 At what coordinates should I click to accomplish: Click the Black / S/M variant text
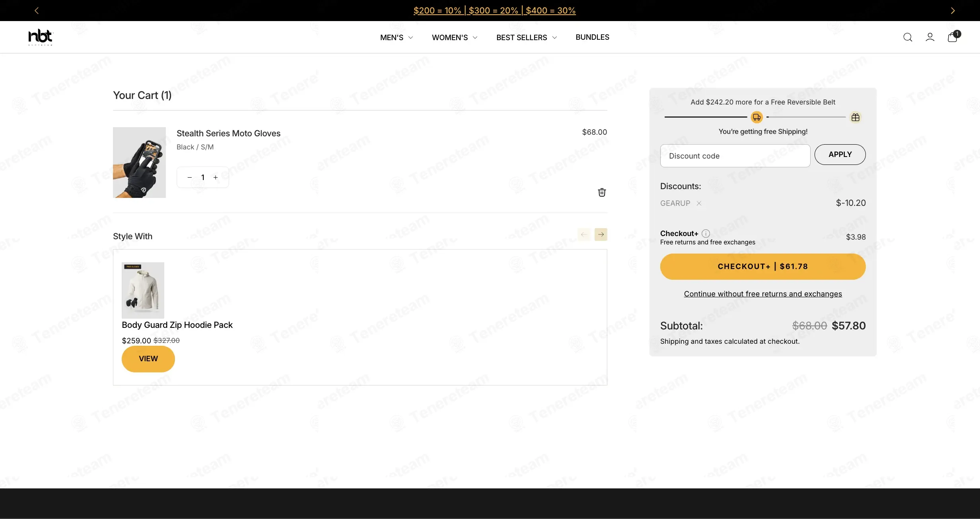coord(195,147)
